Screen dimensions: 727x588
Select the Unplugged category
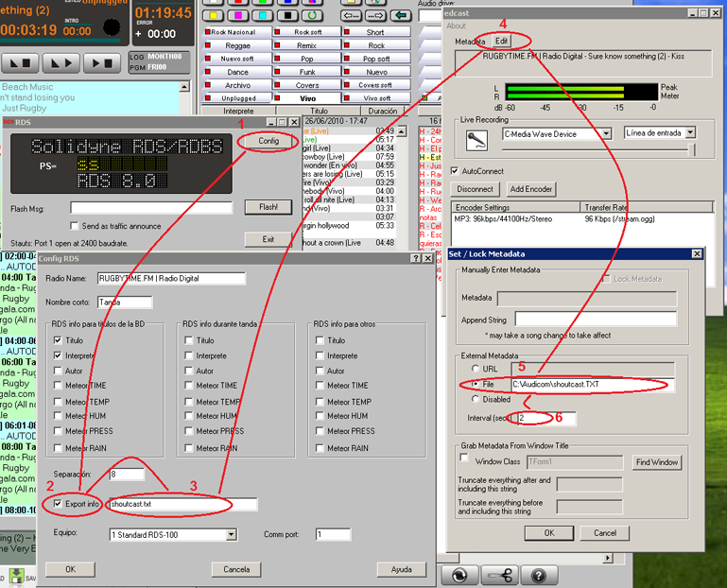(237, 98)
